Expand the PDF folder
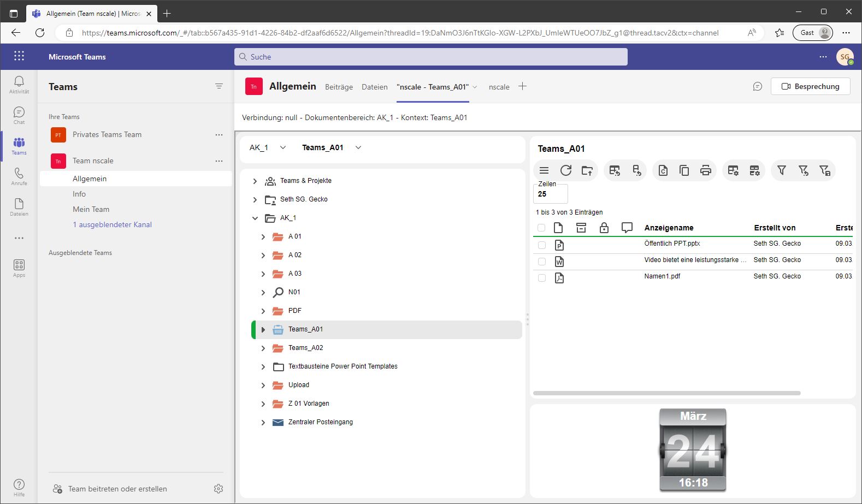Image resolution: width=862 pixels, height=504 pixels. point(263,311)
